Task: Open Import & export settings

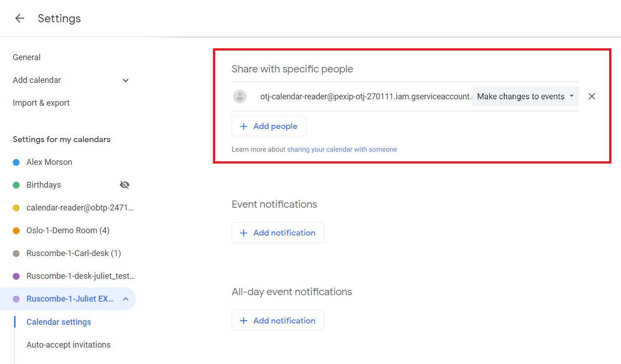Action: [x=41, y=103]
